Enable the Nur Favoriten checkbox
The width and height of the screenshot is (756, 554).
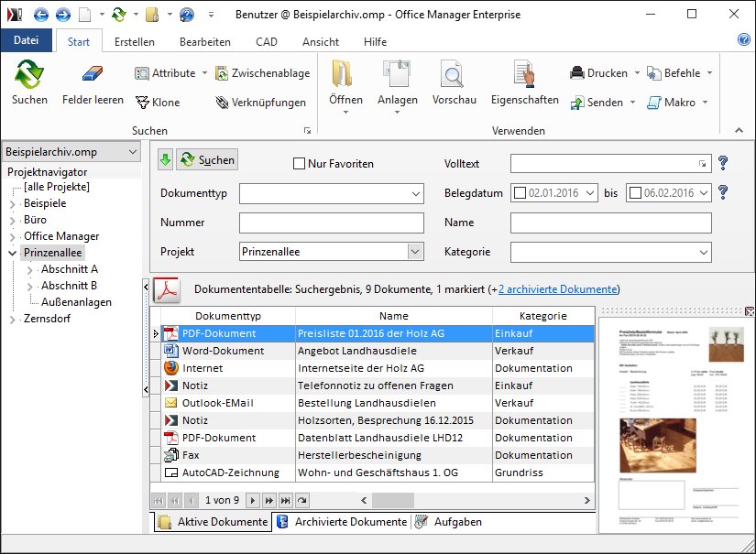click(x=299, y=164)
